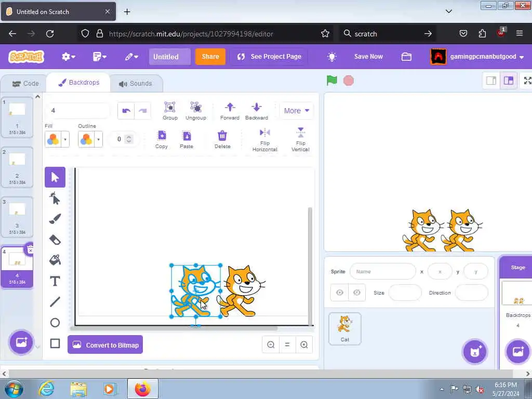Select the Fill bucket tool
Screen dimensions: 532x399
55,260
